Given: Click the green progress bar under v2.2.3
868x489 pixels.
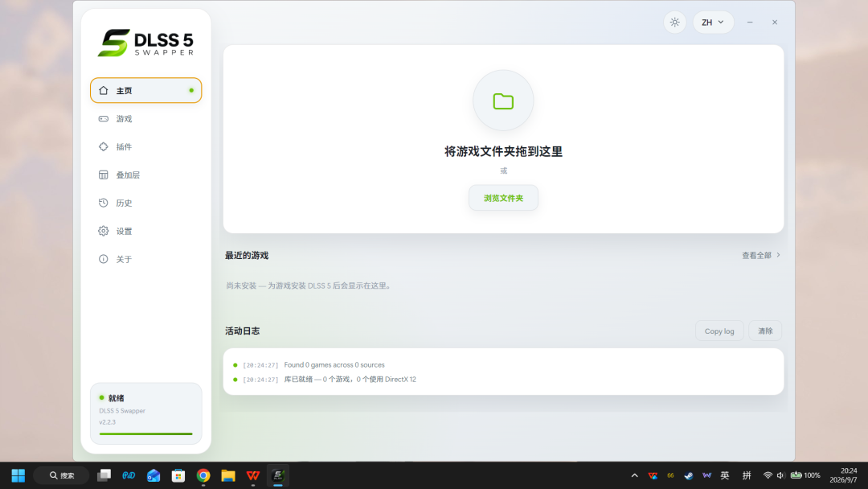Looking at the screenshot, I should (x=145, y=434).
